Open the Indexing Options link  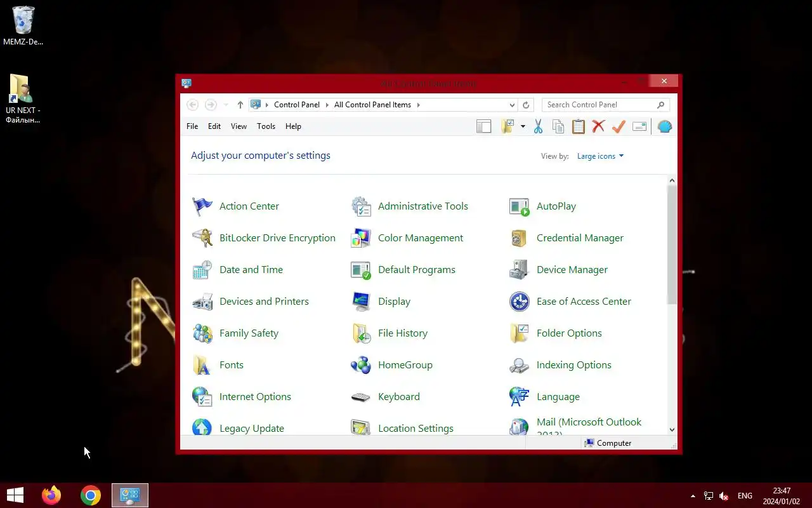pyautogui.click(x=574, y=365)
